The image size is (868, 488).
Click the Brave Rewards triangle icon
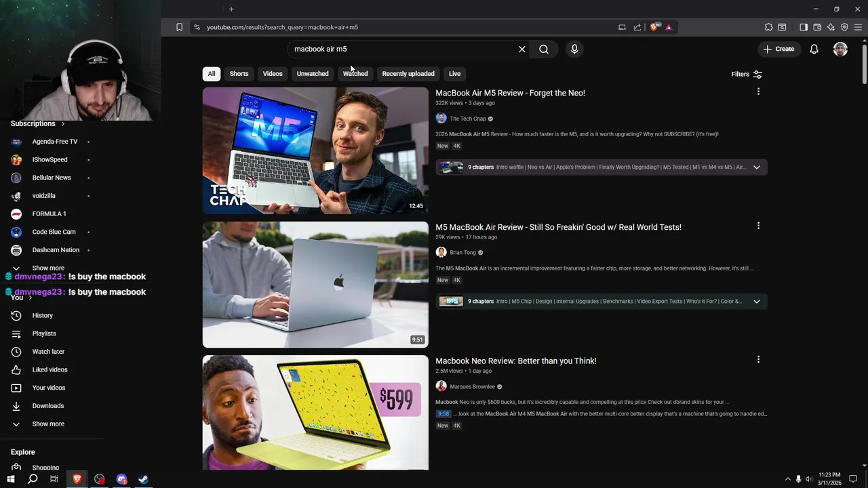tap(669, 27)
